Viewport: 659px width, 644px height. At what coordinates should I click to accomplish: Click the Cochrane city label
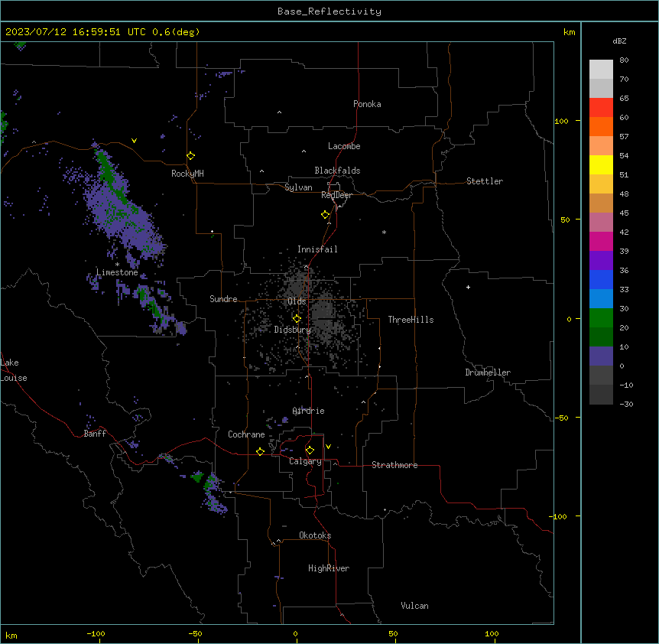tap(246, 434)
